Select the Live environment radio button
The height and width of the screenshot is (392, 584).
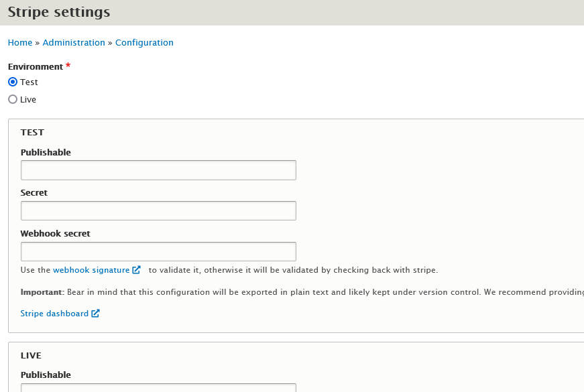point(13,99)
